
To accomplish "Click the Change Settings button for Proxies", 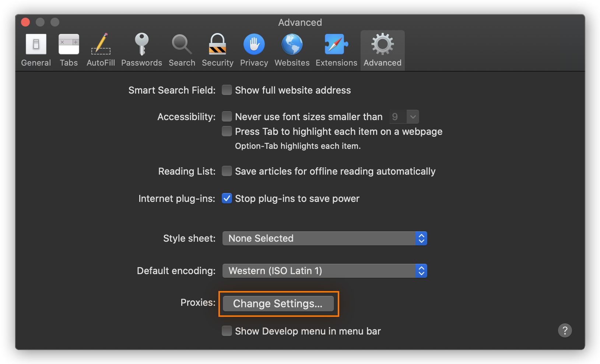I will tap(278, 304).
